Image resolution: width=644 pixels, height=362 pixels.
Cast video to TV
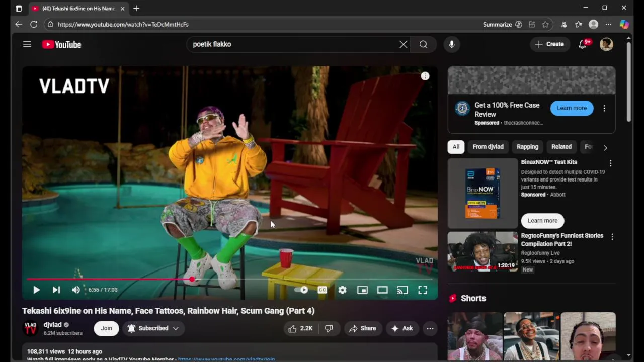[403, 290]
